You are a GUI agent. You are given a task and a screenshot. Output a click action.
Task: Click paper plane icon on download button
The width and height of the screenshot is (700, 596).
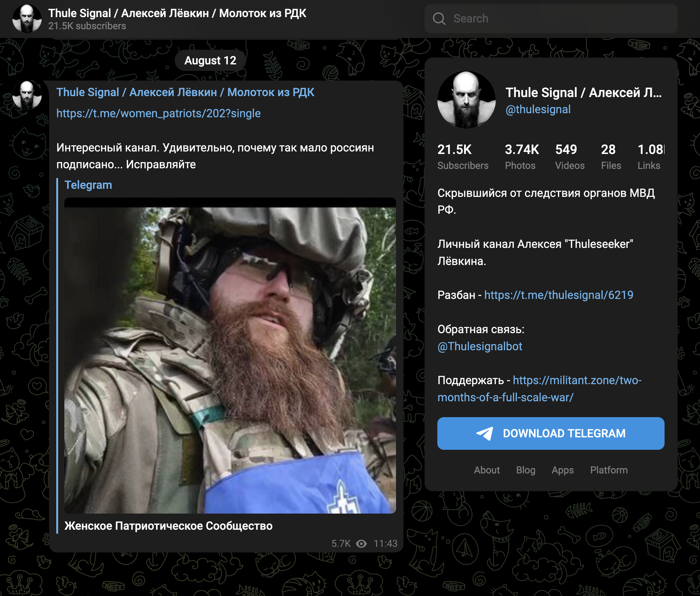click(x=485, y=434)
